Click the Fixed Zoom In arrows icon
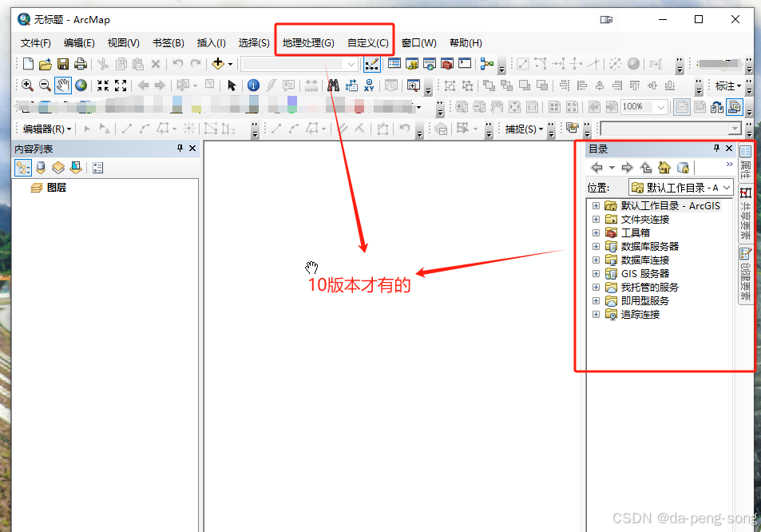The width and height of the screenshot is (761, 532). coord(103,85)
